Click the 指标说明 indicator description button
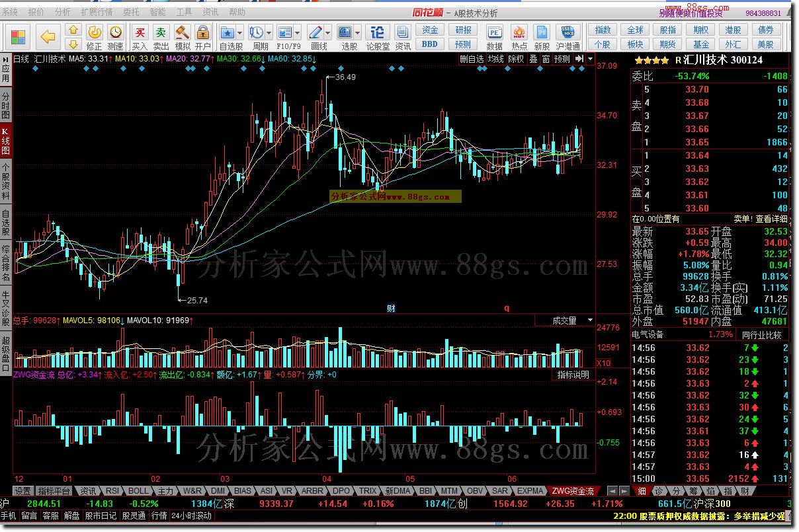Image resolution: width=799 pixels, height=532 pixels. coord(573,375)
